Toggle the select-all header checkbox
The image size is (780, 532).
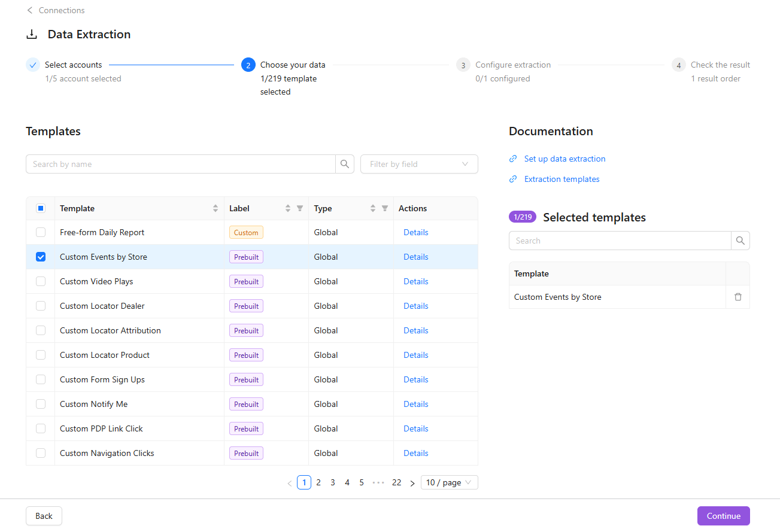coord(41,208)
